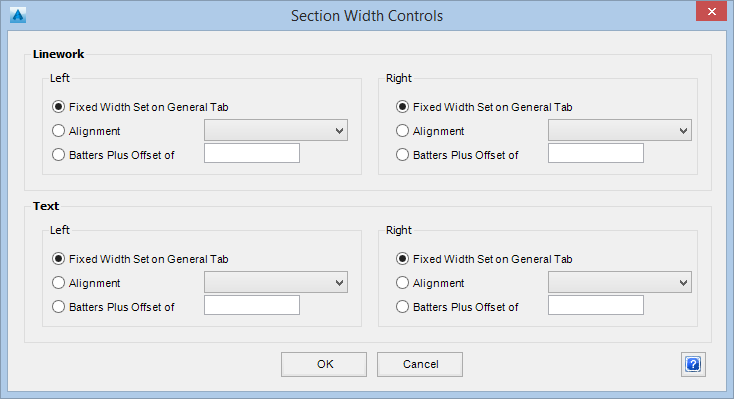Image resolution: width=734 pixels, height=399 pixels.
Task: Click the Linework Left offset input field
Action: 252,153
